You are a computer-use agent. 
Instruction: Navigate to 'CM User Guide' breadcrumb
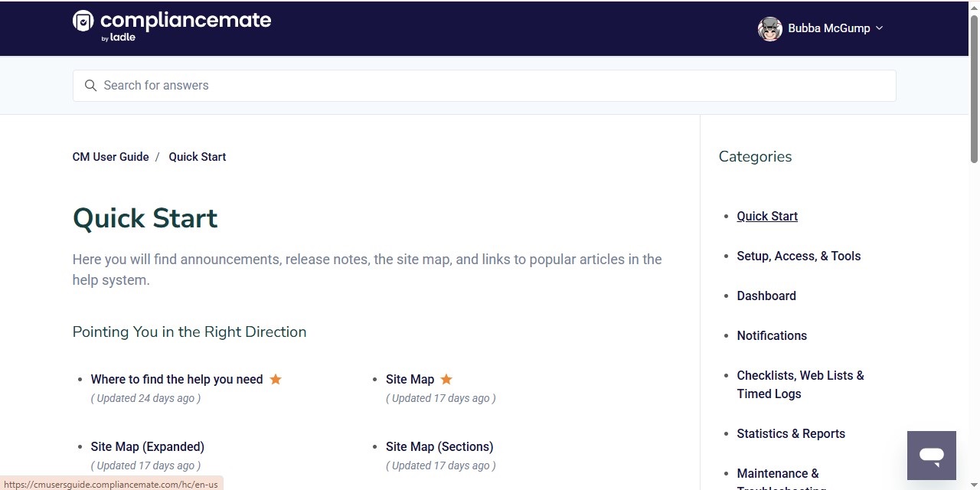tap(110, 156)
